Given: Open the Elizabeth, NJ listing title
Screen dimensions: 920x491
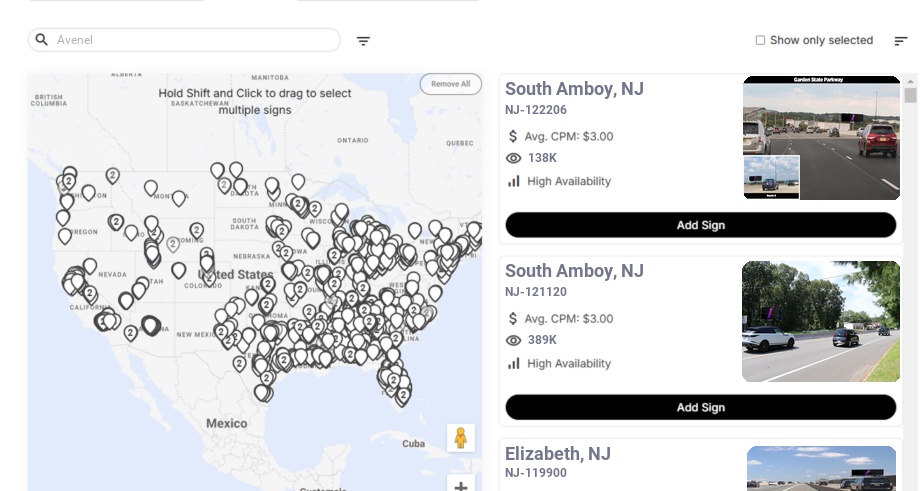Looking at the screenshot, I should (x=557, y=454).
